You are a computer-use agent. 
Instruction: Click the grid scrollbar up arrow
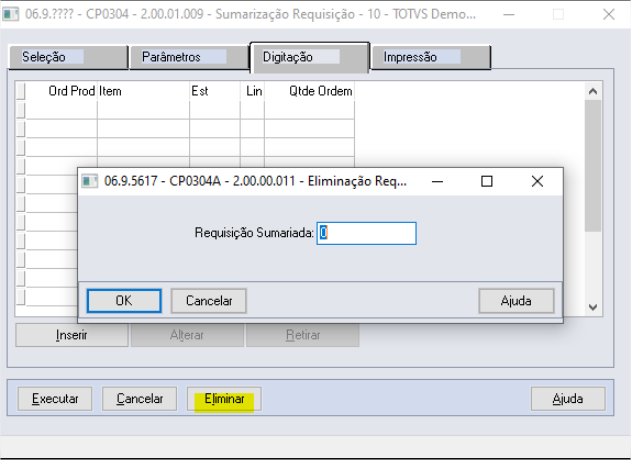coord(593,91)
